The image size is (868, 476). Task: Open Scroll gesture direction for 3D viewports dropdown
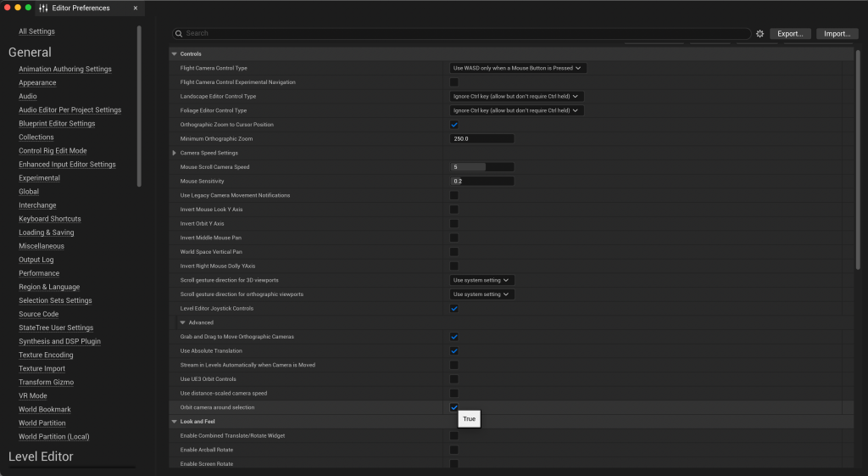click(x=481, y=280)
